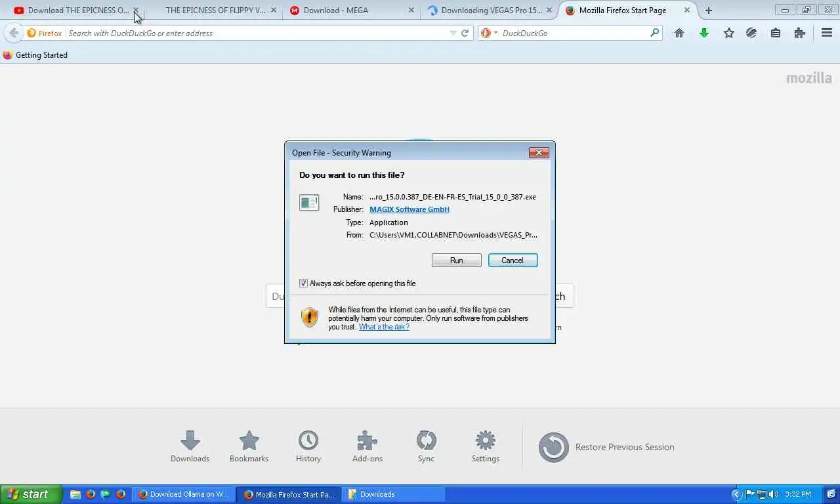
Task: Open the Firefox hamburger menu
Action: pyautogui.click(x=827, y=33)
